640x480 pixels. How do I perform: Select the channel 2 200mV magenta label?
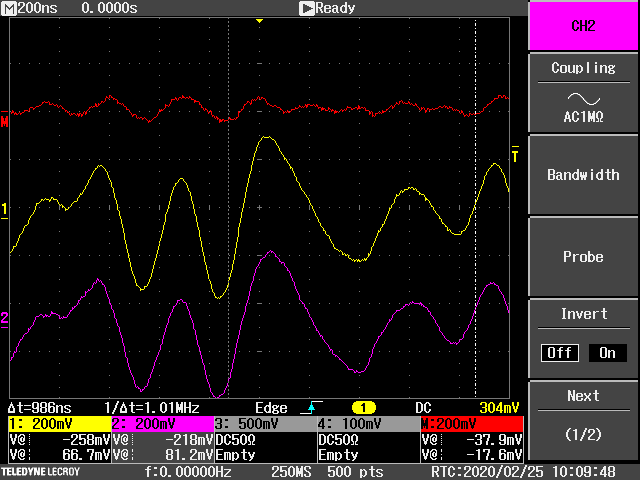pyautogui.click(x=162, y=424)
